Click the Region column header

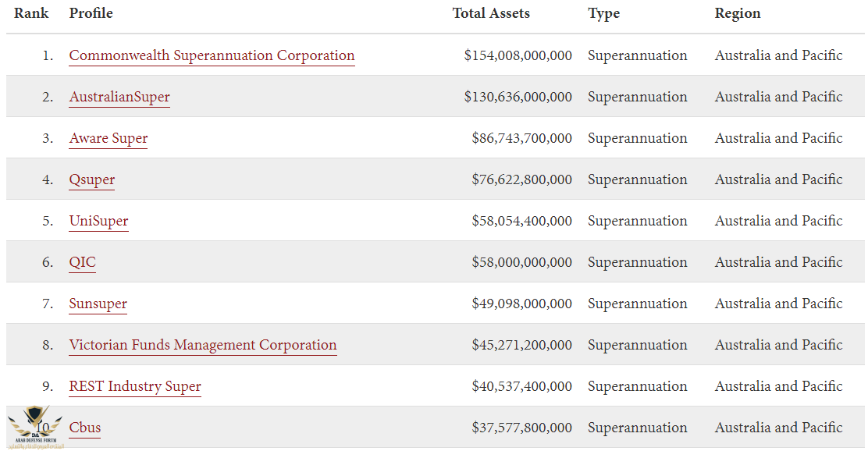[737, 13]
